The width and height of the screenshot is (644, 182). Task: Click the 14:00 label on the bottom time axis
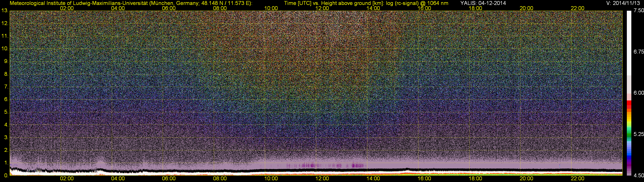pos(373,179)
